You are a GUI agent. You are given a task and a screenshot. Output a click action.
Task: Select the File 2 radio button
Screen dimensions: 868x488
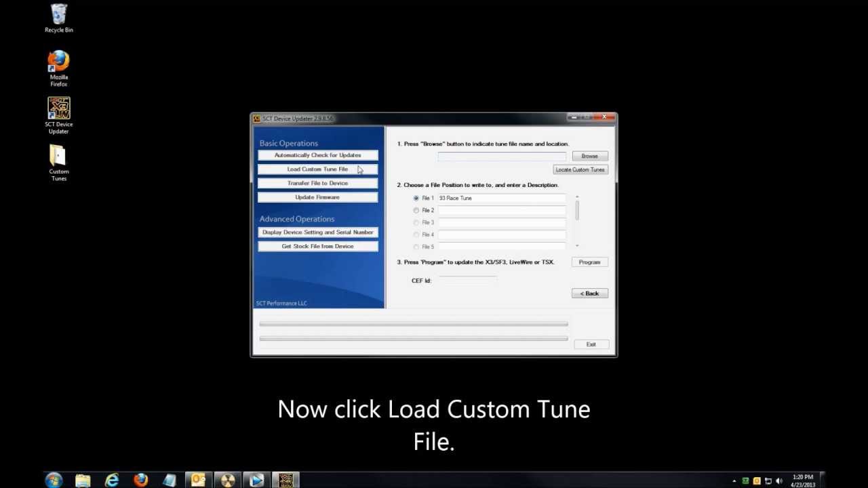(416, 210)
